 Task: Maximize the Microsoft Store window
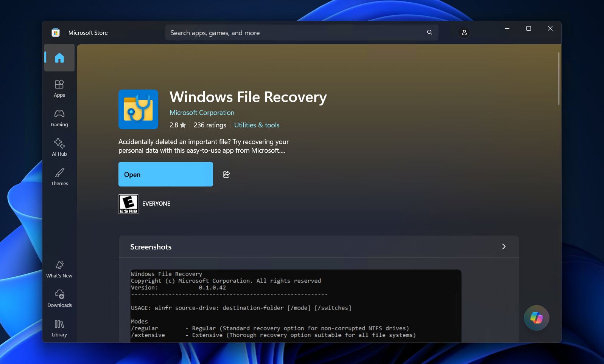529,28
